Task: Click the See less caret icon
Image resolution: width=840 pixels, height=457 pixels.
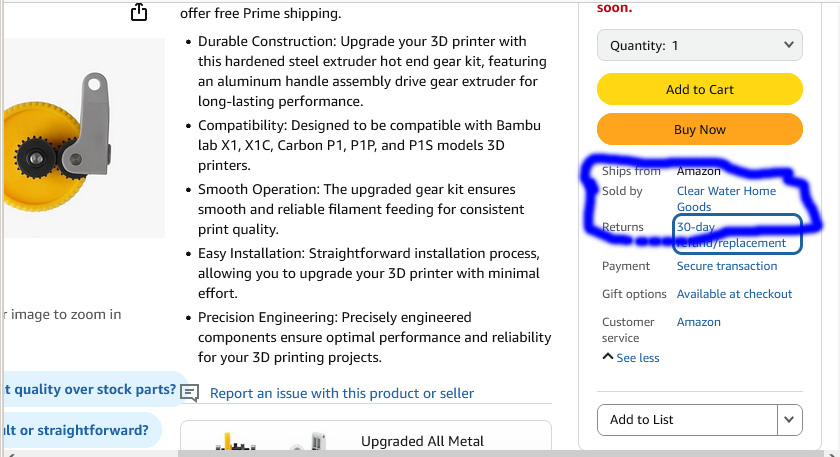Action: (x=608, y=357)
